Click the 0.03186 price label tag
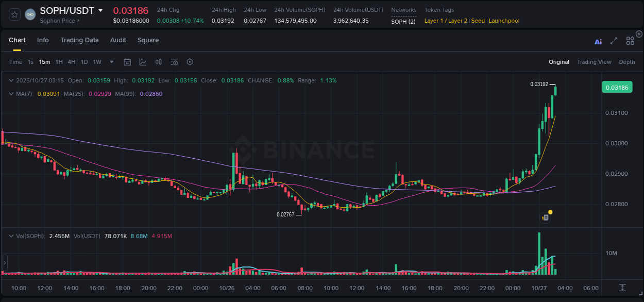 pyautogui.click(x=617, y=87)
